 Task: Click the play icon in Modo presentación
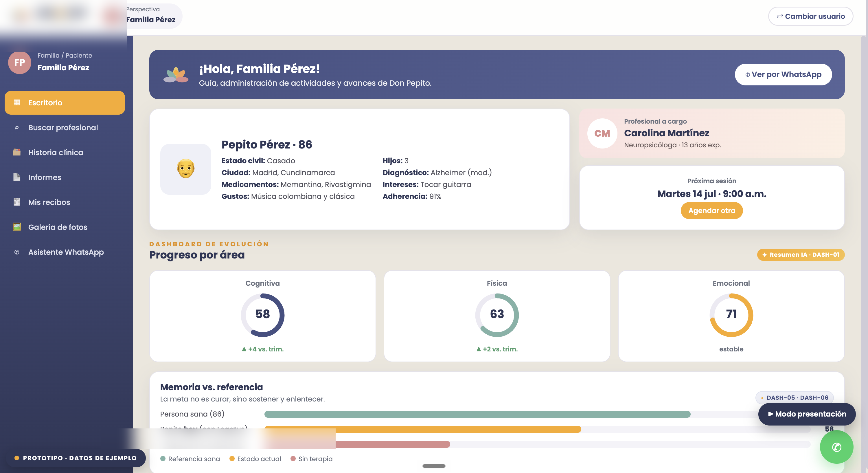coord(770,414)
